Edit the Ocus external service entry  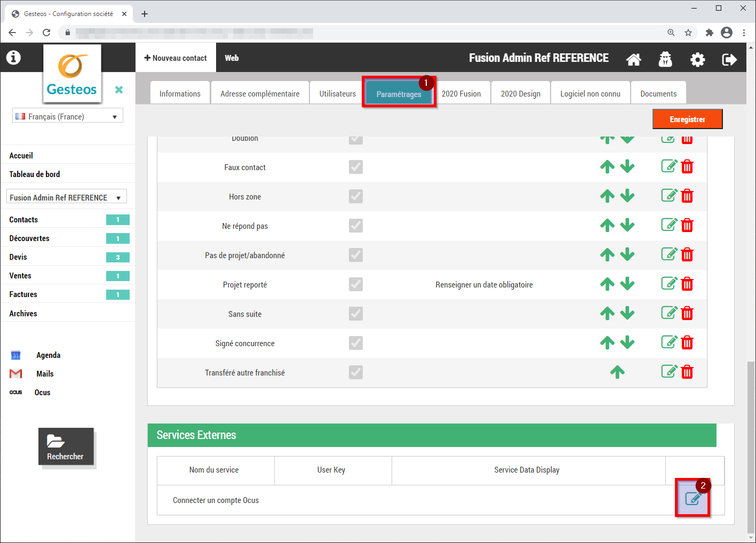[x=693, y=499]
